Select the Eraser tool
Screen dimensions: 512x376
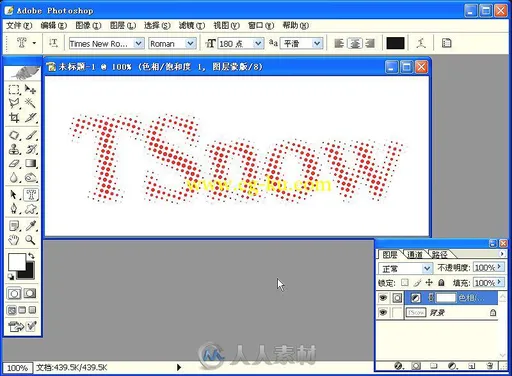(14, 163)
